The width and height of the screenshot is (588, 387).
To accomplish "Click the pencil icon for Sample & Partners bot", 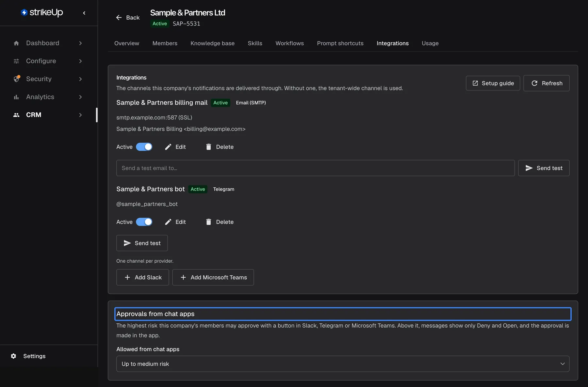I will pyautogui.click(x=168, y=222).
